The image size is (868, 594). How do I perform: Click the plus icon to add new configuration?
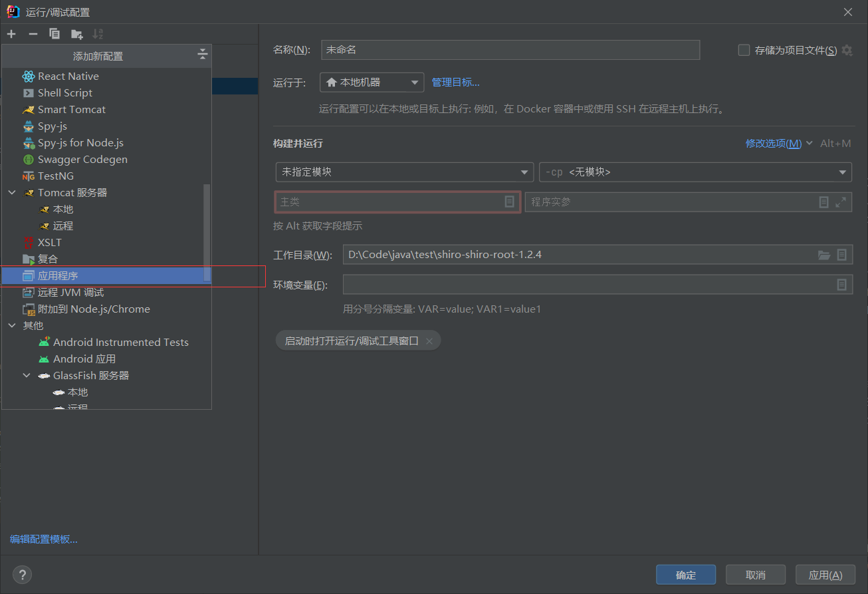point(11,34)
